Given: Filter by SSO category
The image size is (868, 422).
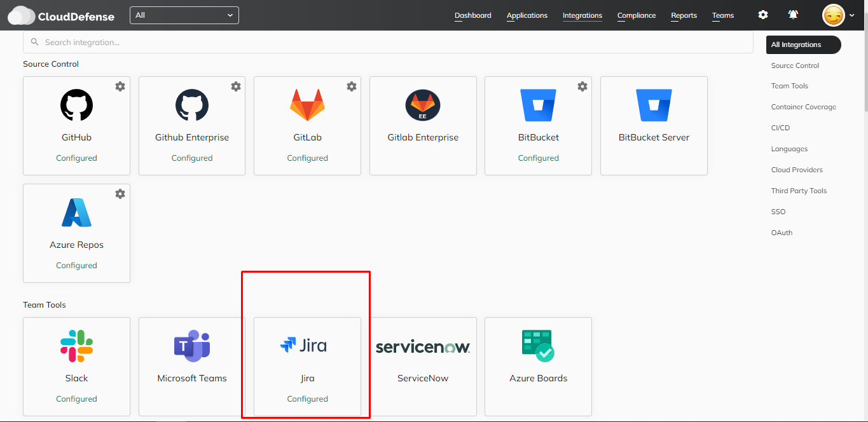Looking at the screenshot, I should (x=778, y=212).
